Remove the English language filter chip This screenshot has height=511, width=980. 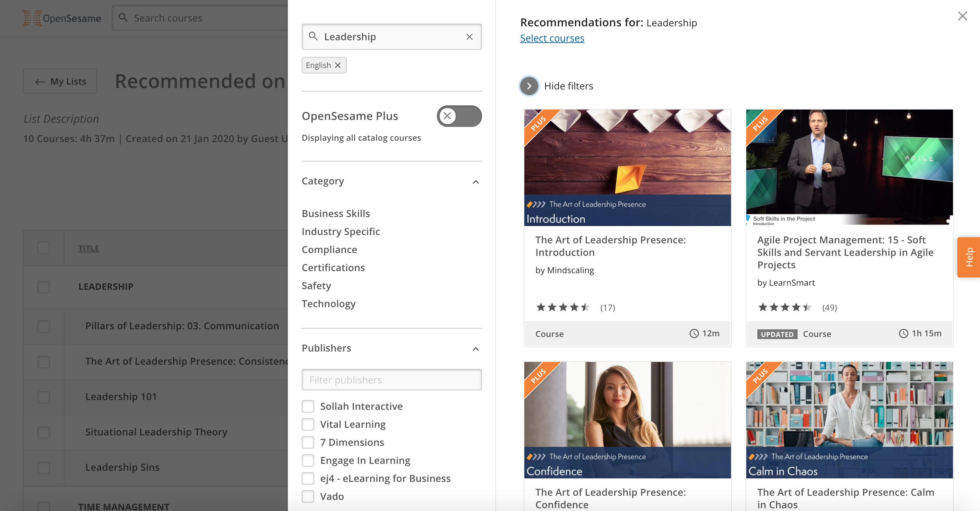tap(338, 65)
